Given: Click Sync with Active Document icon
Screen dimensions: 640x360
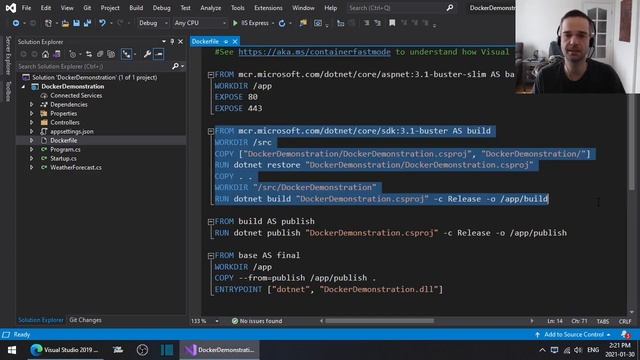Looking at the screenshot, I should tap(89, 54).
